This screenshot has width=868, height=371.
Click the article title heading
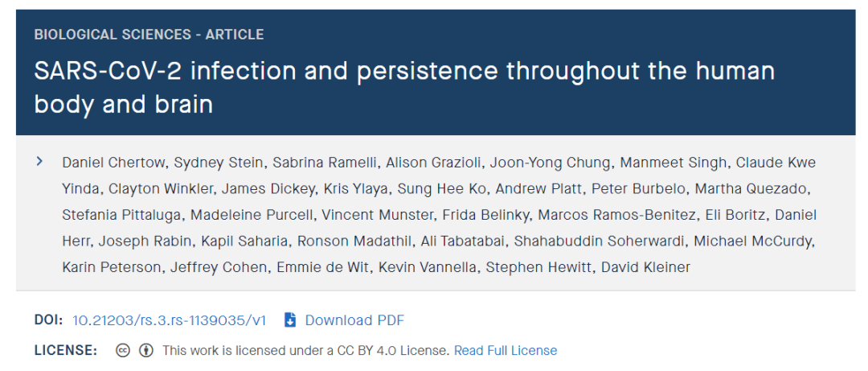pyautogui.click(x=404, y=88)
